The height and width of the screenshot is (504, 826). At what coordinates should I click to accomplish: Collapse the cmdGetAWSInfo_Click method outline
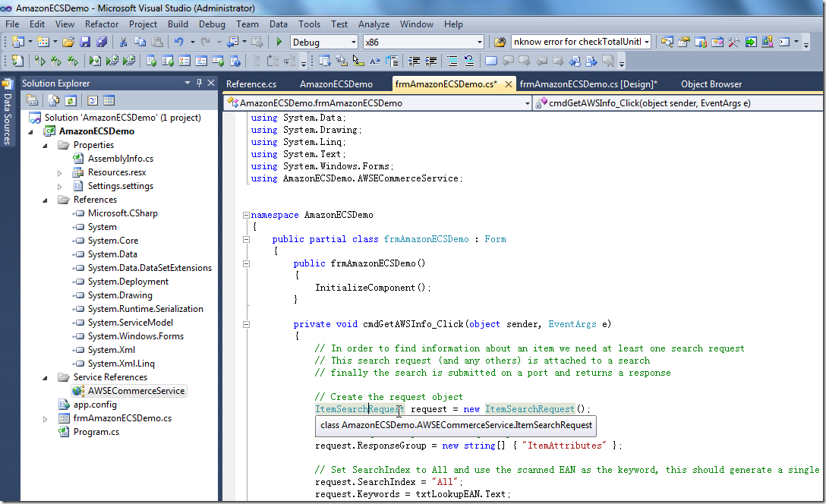pos(245,324)
